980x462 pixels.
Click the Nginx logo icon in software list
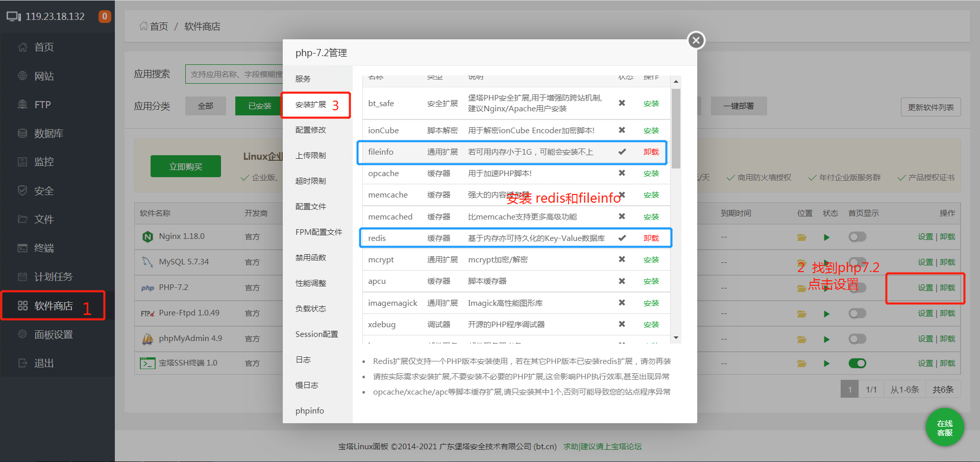pos(148,237)
